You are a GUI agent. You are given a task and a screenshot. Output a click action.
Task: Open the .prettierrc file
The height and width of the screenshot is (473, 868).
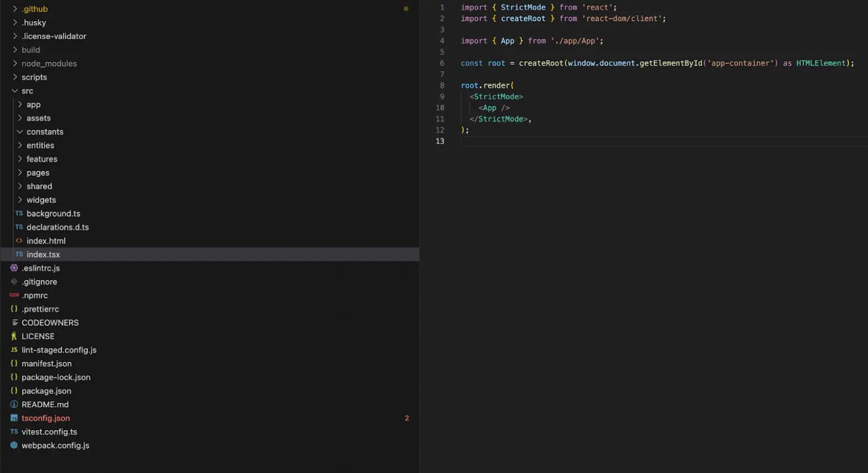(x=40, y=309)
